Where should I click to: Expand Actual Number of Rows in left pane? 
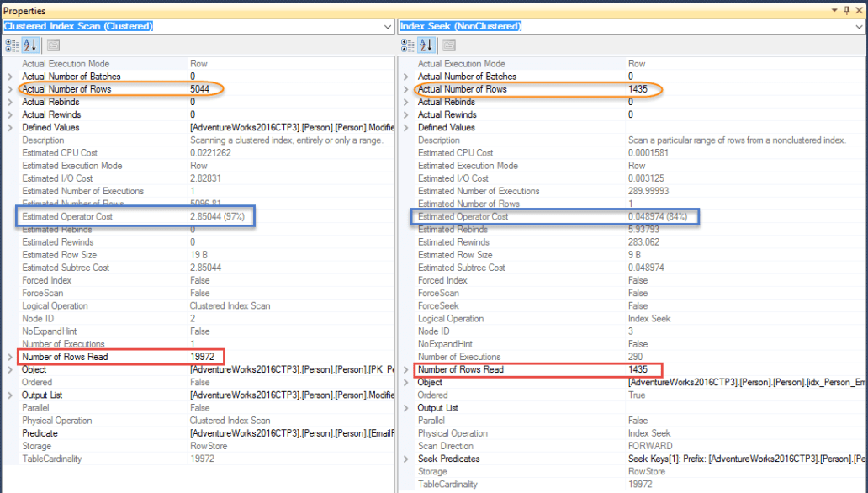pos(10,89)
